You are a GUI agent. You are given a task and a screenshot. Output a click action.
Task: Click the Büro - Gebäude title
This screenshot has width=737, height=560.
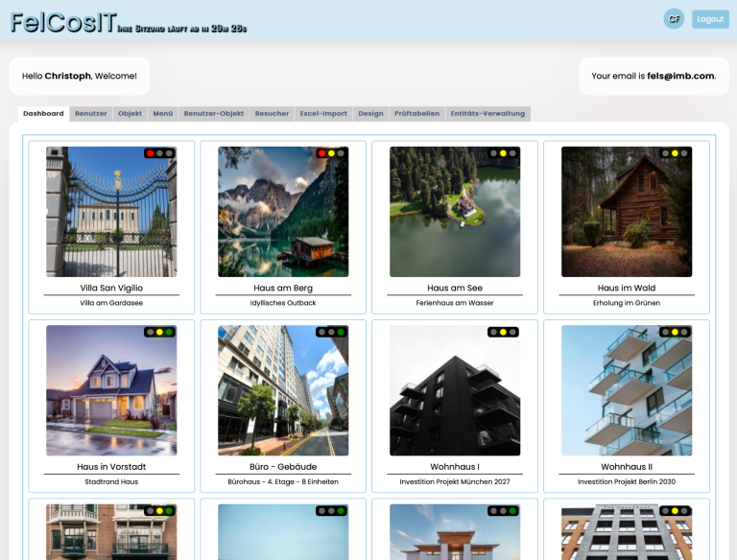pos(283,467)
